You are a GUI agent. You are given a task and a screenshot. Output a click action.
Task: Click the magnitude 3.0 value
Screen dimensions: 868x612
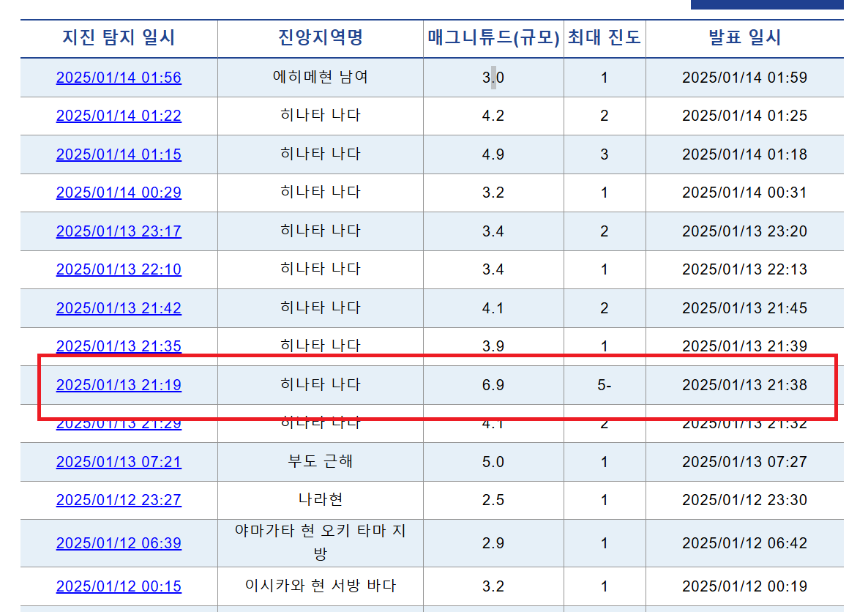(x=493, y=78)
